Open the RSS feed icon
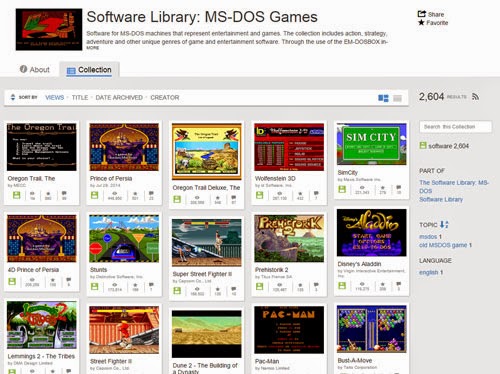Image resolution: width=500 pixels, height=374 pixels. tap(476, 97)
